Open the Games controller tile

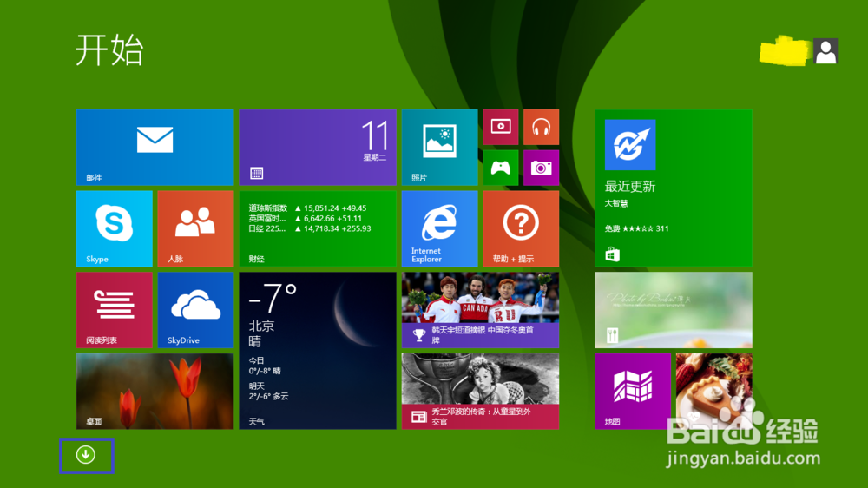point(501,168)
